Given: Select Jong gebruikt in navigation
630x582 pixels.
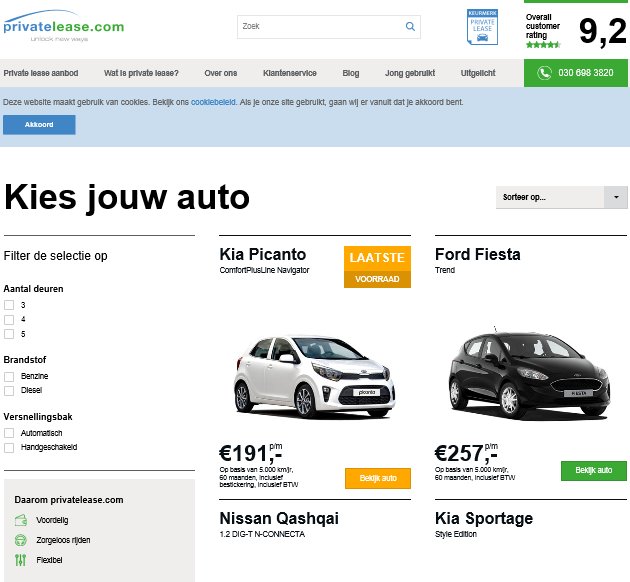Looking at the screenshot, I should click(410, 73).
